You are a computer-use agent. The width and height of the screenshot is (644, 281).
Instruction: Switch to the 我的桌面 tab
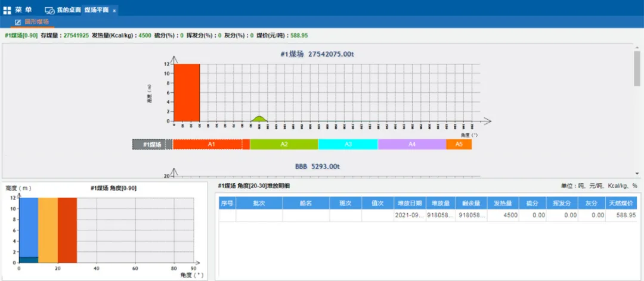coord(69,11)
